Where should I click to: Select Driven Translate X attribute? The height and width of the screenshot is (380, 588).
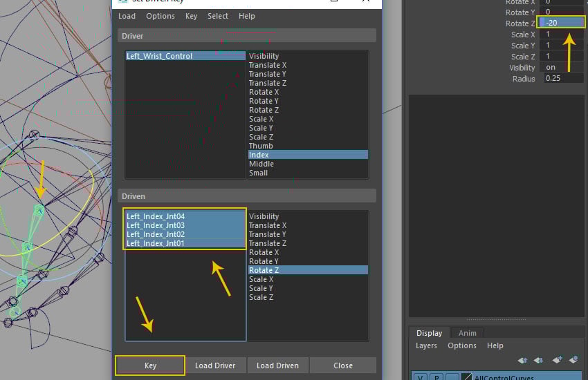(308, 225)
